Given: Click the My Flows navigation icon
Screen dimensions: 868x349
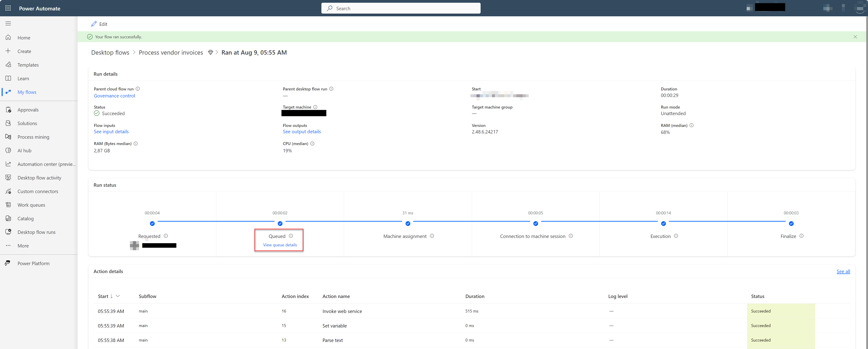Looking at the screenshot, I should point(8,92).
